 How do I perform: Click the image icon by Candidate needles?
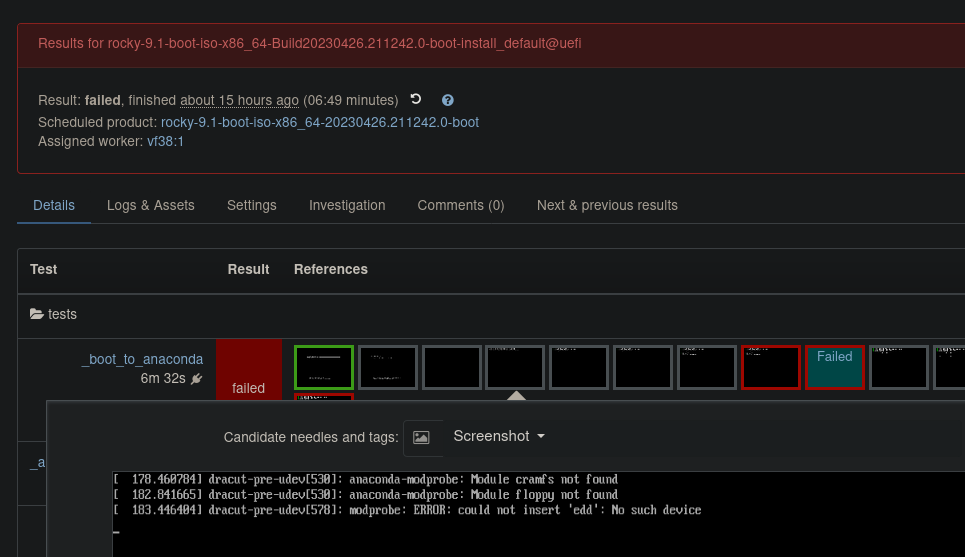point(421,437)
